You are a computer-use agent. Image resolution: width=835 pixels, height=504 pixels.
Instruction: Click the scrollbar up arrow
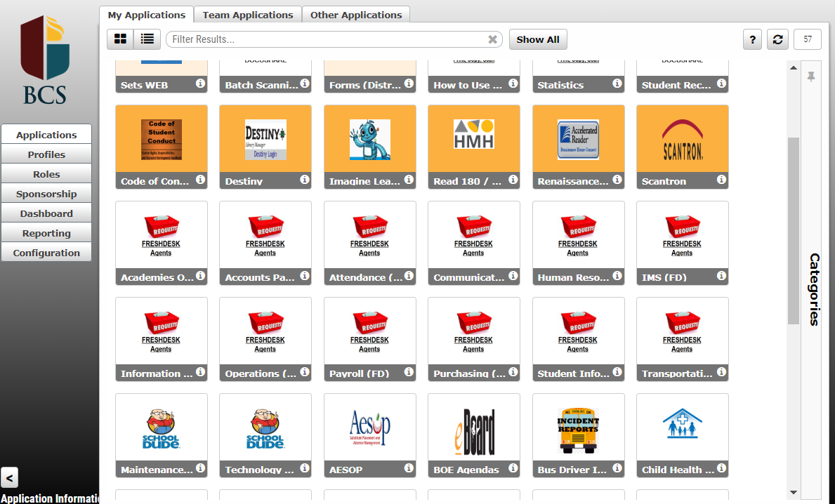coord(794,67)
